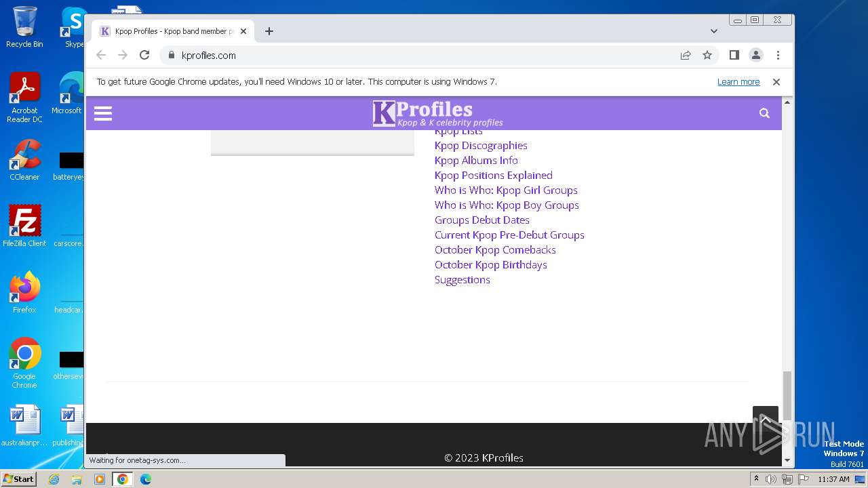Open Current Kpop Pre-Debut Groups link
868x488 pixels.
pyautogui.click(x=509, y=235)
